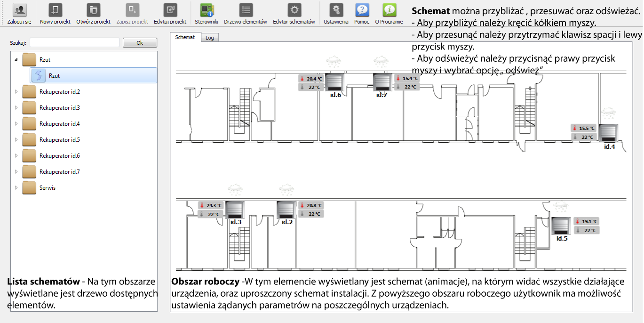Viewport: 644px width, 323px height.
Task: Expand the Rekuperator id.4 folder
Action: point(16,124)
